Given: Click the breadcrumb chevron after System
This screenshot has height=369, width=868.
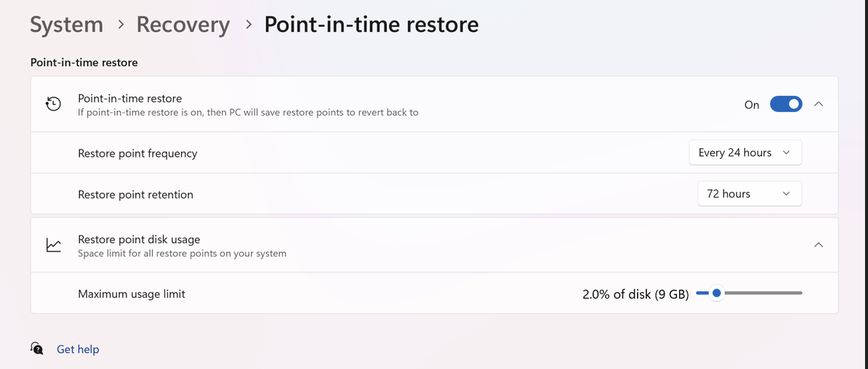Looking at the screenshot, I should [121, 25].
